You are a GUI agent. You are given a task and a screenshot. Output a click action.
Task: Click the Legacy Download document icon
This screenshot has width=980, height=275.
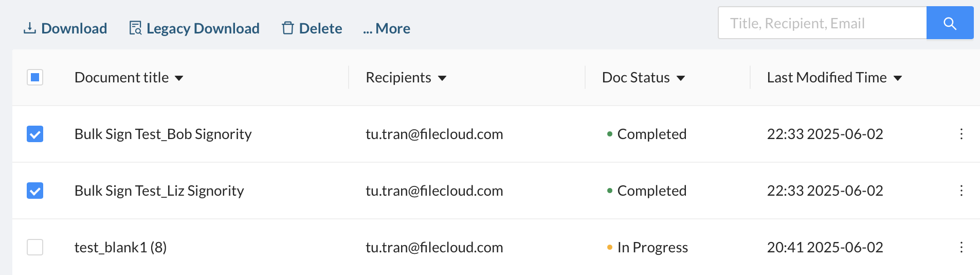point(135,28)
